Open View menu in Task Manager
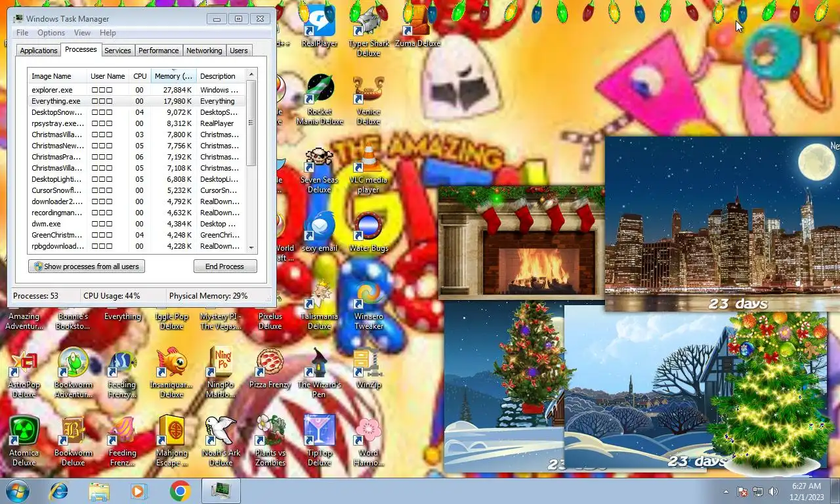 tap(82, 33)
